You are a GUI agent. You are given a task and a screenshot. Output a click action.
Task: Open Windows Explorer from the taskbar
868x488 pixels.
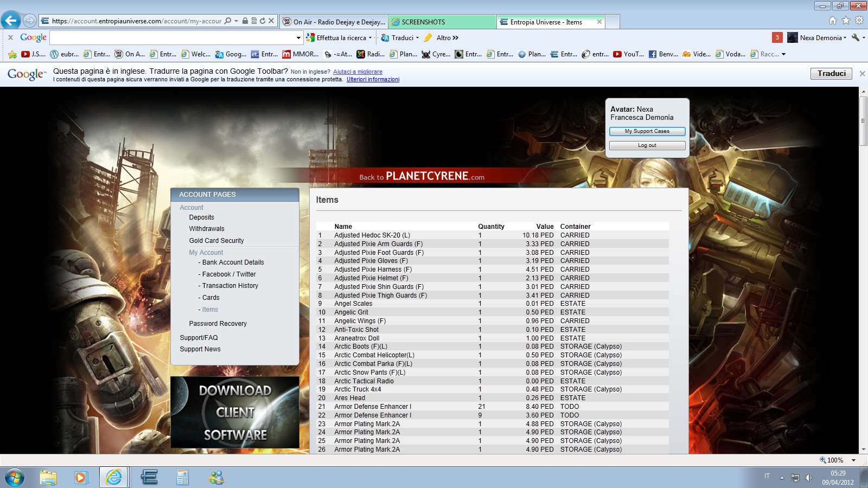click(x=48, y=477)
